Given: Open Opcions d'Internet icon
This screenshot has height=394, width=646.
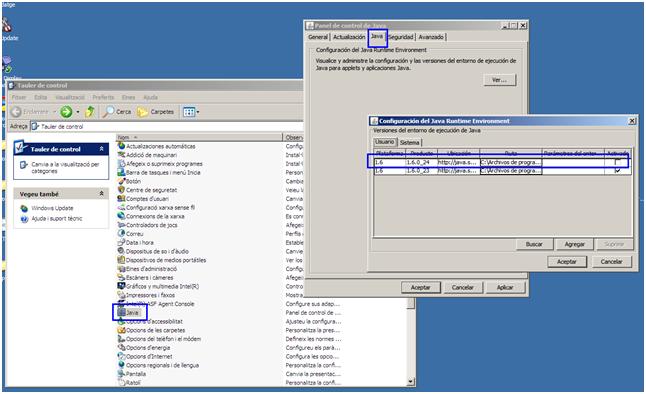Looking at the screenshot, I should pyautogui.click(x=121, y=356).
